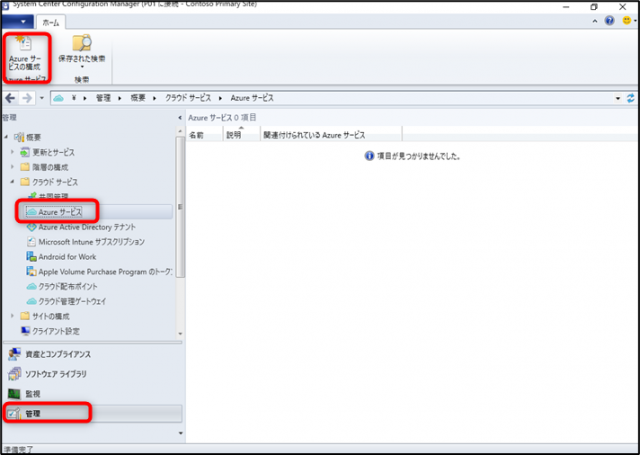The image size is (640, 455).
Task: Open the navigation history dropdown arrow
Action: click(x=42, y=98)
